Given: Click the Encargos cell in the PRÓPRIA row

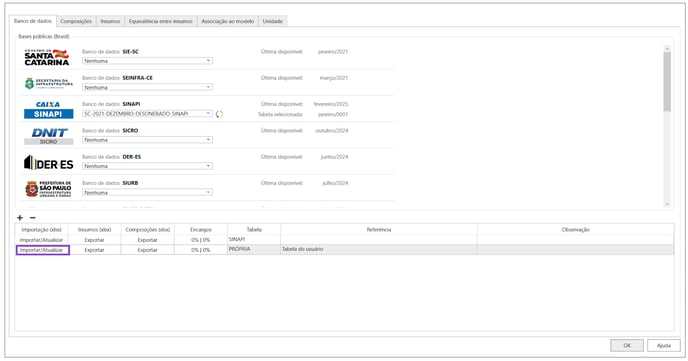Looking at the screenshot, I should [x=201, y=250].
